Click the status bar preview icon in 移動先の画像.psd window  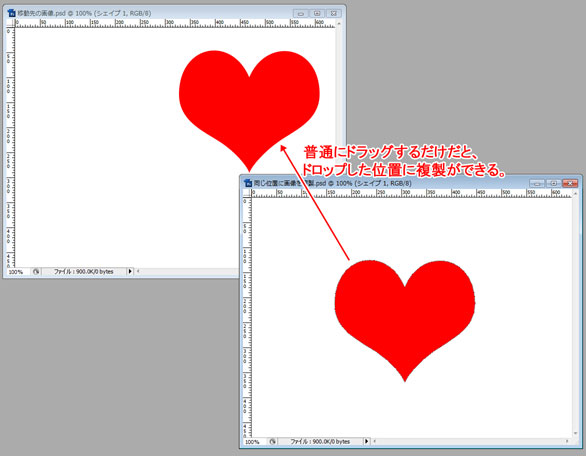point(36,272)
